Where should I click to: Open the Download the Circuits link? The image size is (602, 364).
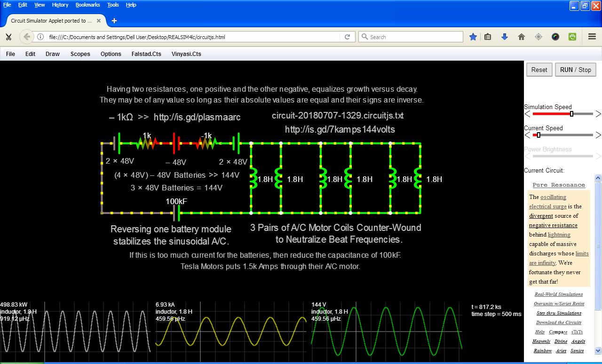click(559, 323)
